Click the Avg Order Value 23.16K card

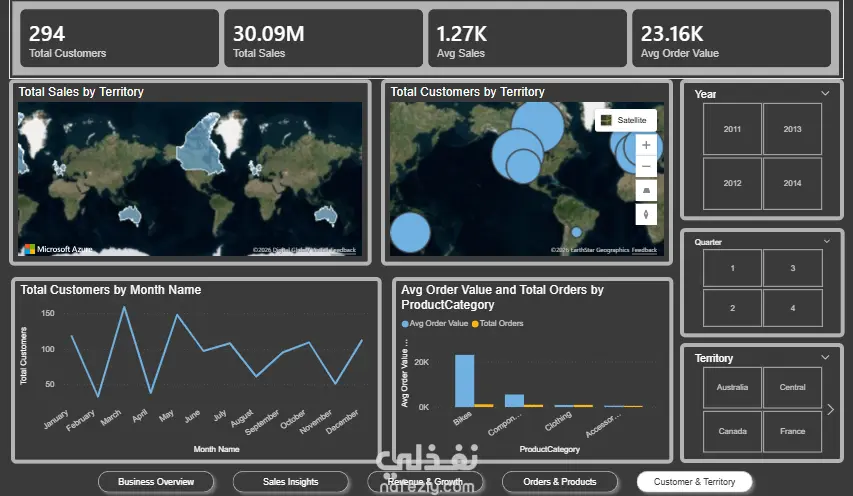(731, 38)
